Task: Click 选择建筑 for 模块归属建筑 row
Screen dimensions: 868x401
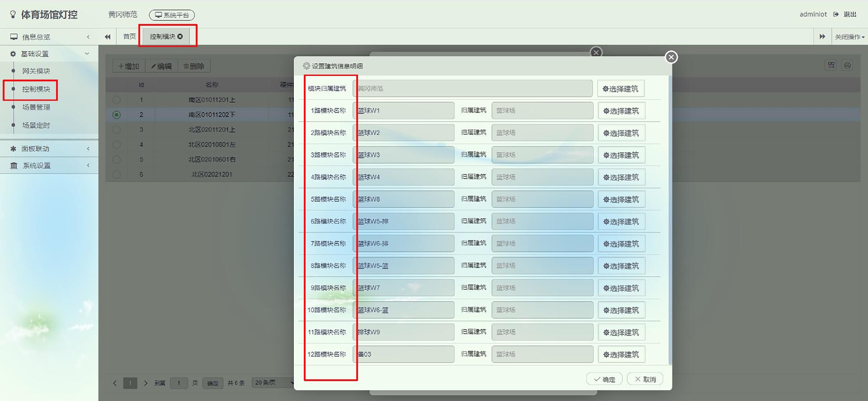Action: 620,89
